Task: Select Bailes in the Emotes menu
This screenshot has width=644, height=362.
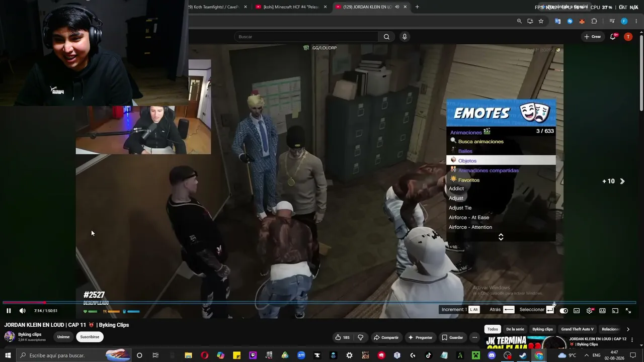Action: 501,151
